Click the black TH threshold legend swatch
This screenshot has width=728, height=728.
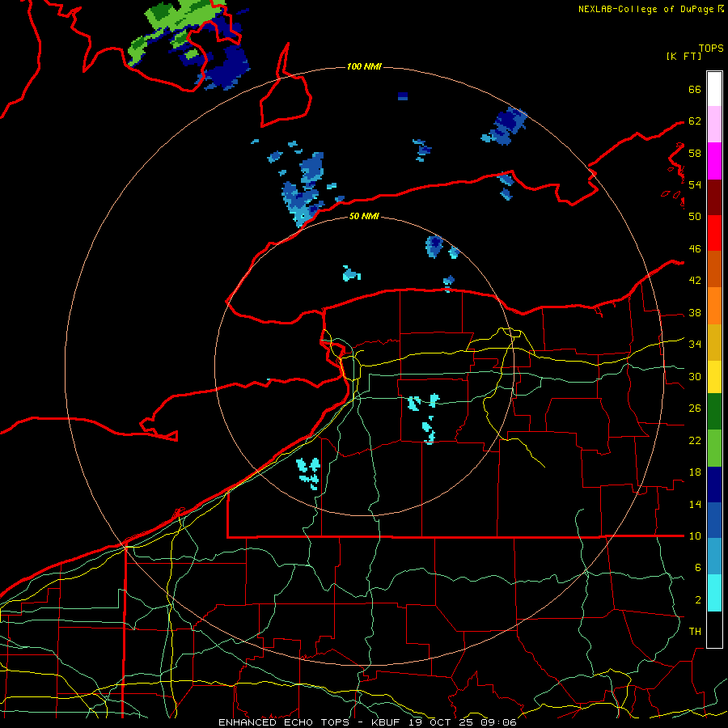click(714, 629)
